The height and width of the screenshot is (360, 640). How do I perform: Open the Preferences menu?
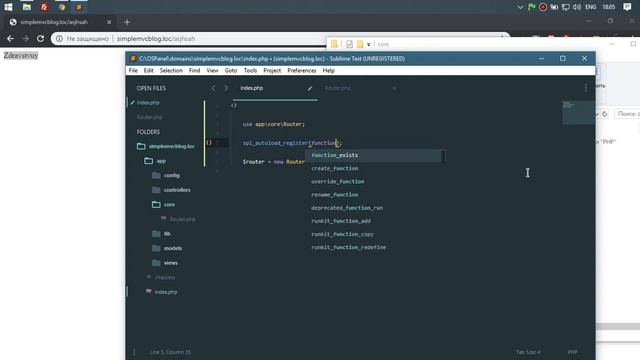point(302,71)
